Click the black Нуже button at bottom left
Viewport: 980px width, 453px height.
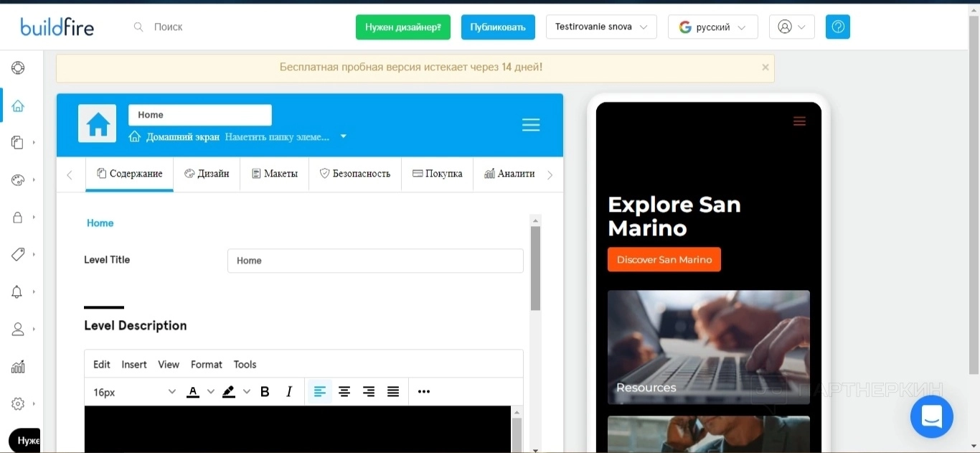pyautogui.click(x=24, y=441)
